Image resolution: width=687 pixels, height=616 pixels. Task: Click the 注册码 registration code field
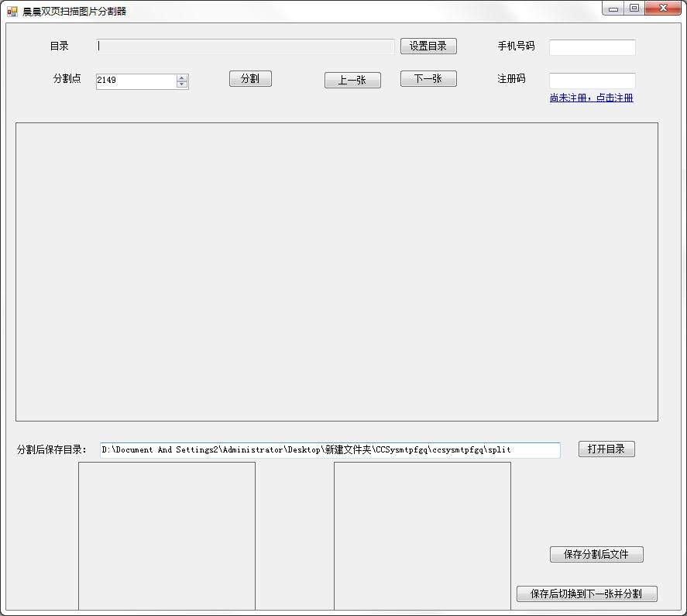point(592,80)
